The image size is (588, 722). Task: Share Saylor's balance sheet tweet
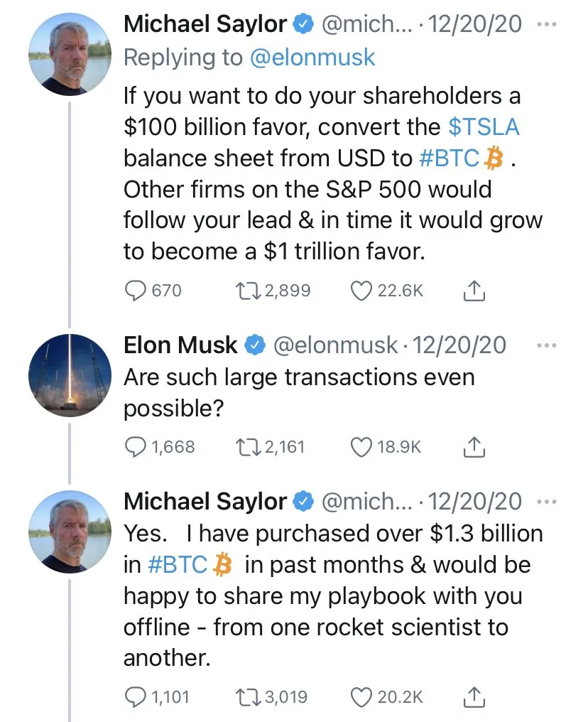click(474, 291)
